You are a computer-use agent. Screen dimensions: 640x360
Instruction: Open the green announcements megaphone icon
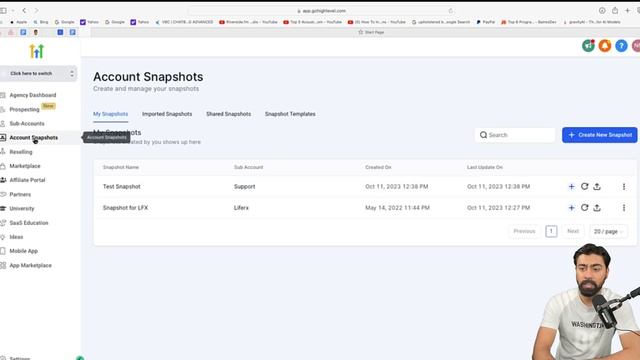point(588,46)
